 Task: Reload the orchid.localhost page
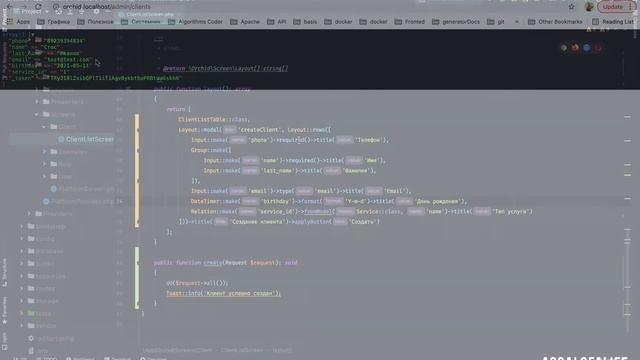[x=38, y=7]
